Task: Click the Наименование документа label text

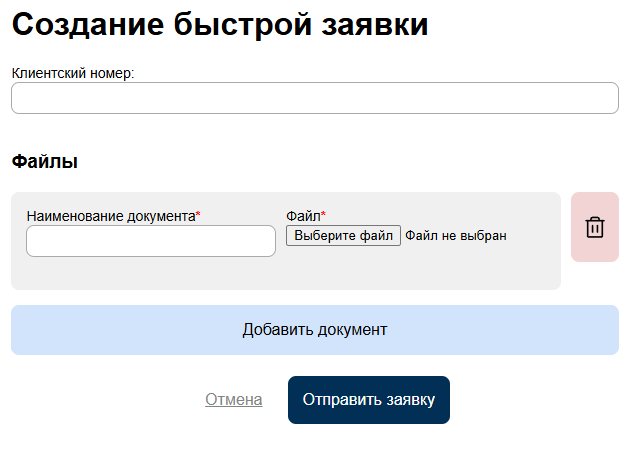Action: click(x=110, y=216)
